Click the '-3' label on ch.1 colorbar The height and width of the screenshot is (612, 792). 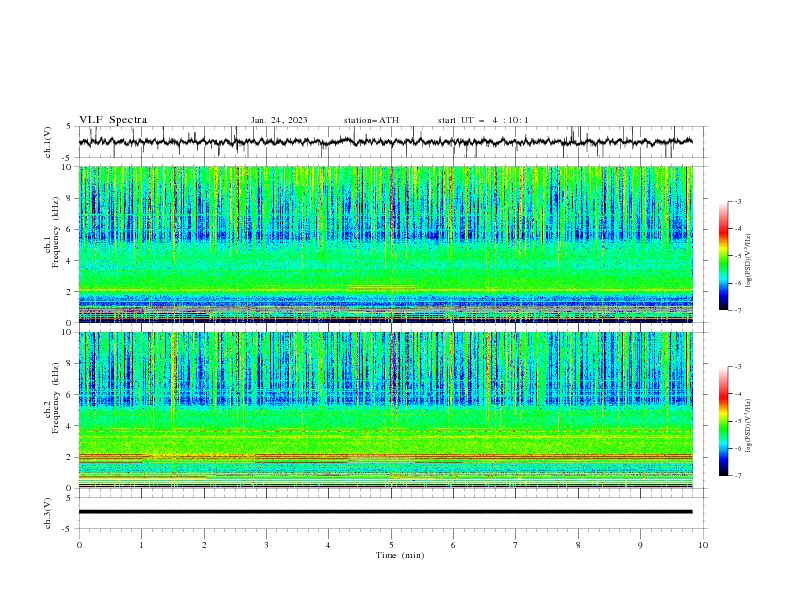738,201
